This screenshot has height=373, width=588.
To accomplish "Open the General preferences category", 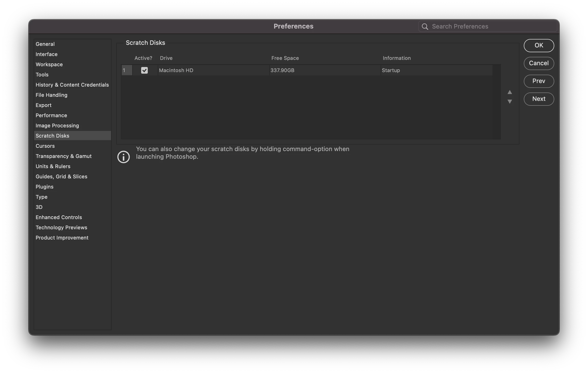I will (45, 44).
